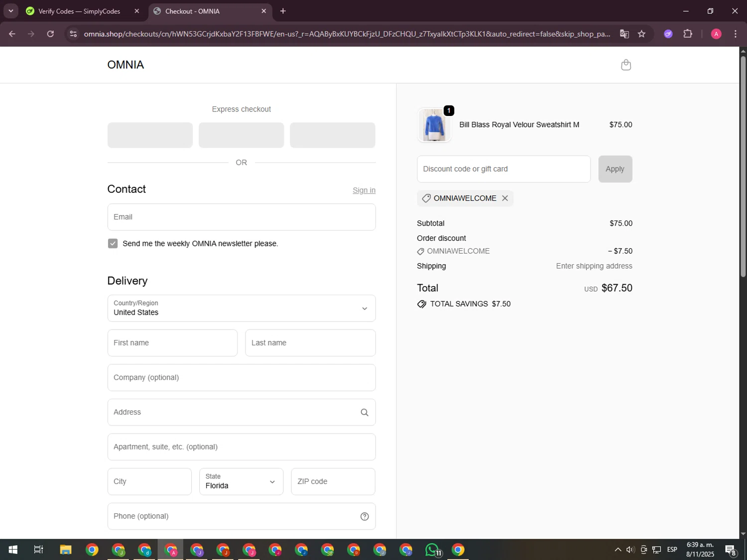This screenshot has width=747, height=560.
Task: Click the reload page icon
Action: click(50, 34)
